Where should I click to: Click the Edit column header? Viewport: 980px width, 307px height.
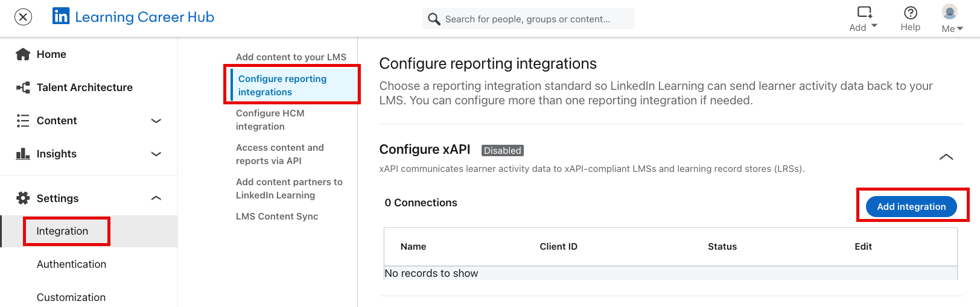(863, 247)
